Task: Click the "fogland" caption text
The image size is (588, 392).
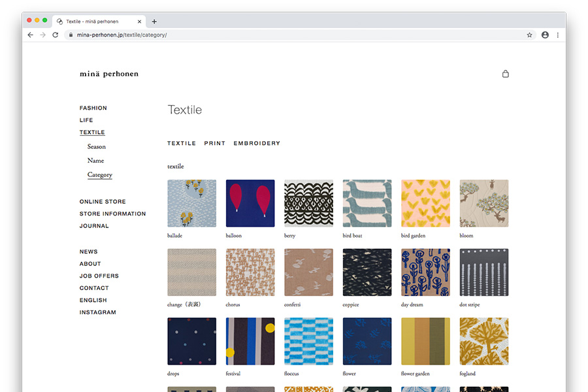Action: pyautogui.click(x=468, y=374)
